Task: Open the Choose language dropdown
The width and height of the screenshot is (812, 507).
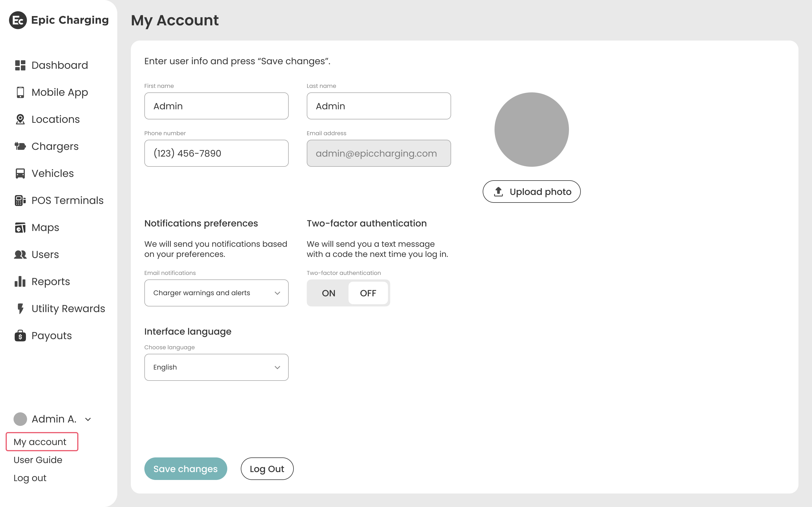Action: click(216, 367)
